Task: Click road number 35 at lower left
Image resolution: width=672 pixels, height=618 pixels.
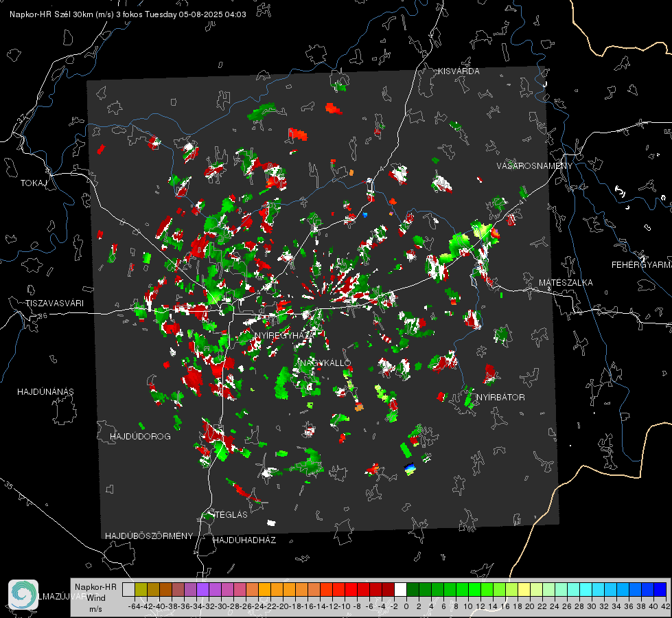Action: [x=9, y=485]
